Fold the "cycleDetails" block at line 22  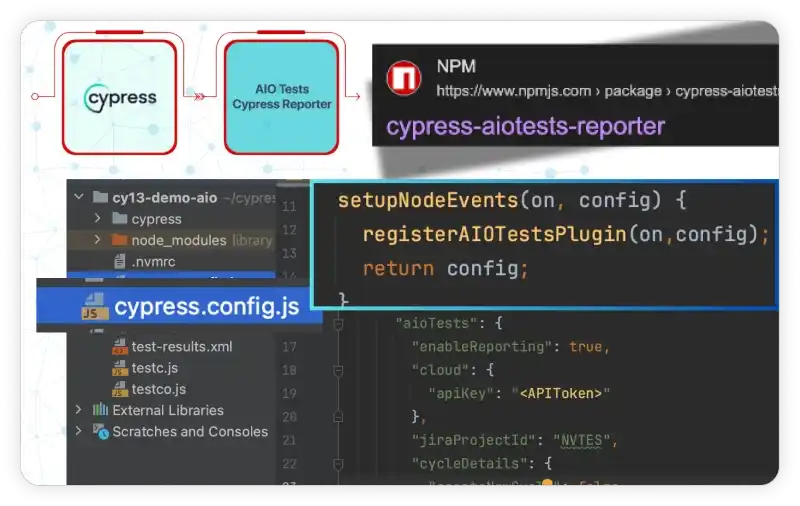pos(338,464)
